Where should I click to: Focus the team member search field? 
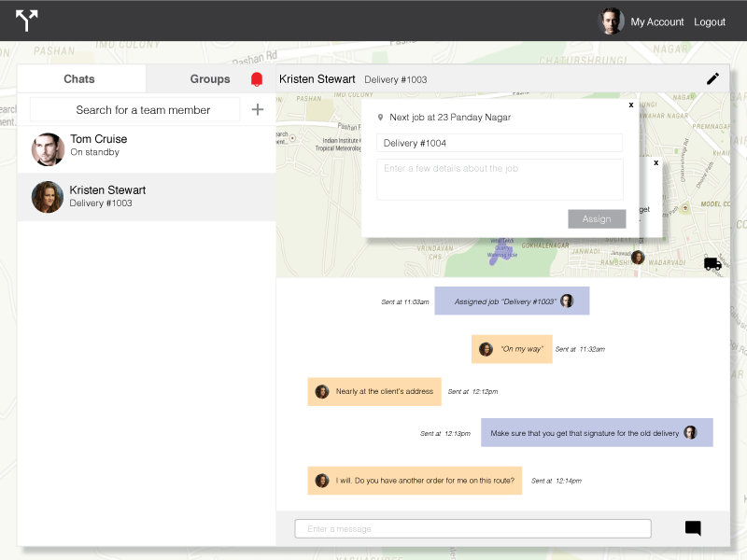click(135, 110)
